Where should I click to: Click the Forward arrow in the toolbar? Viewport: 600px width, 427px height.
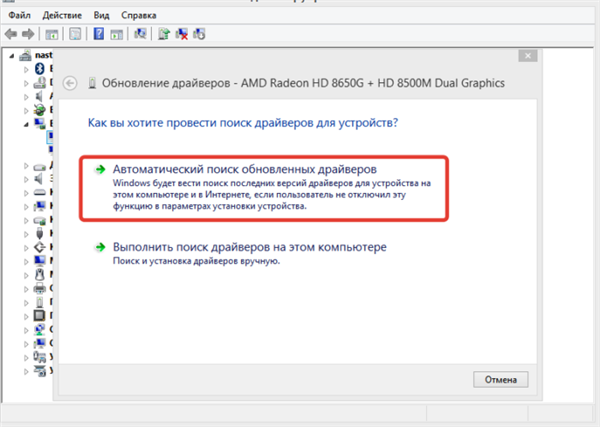point(28,34)
